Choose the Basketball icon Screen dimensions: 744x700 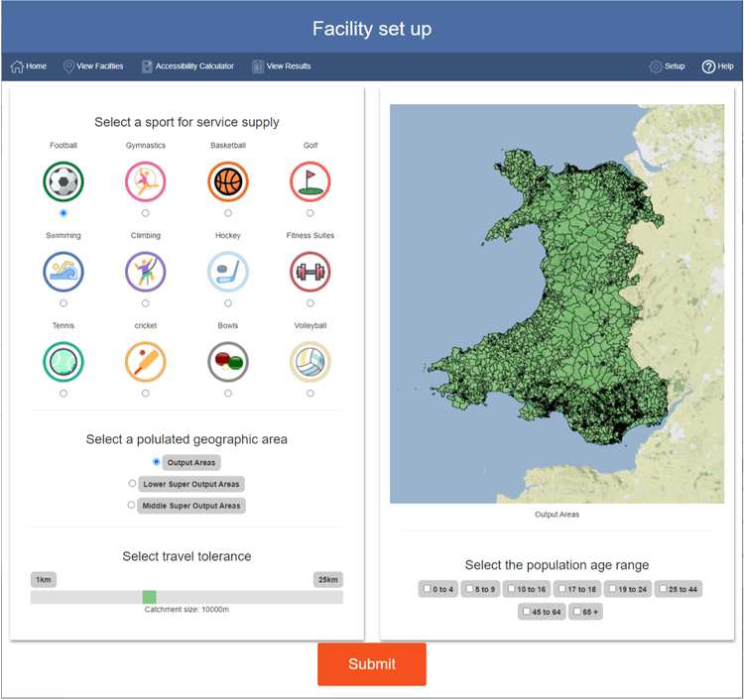pos(228,181)
